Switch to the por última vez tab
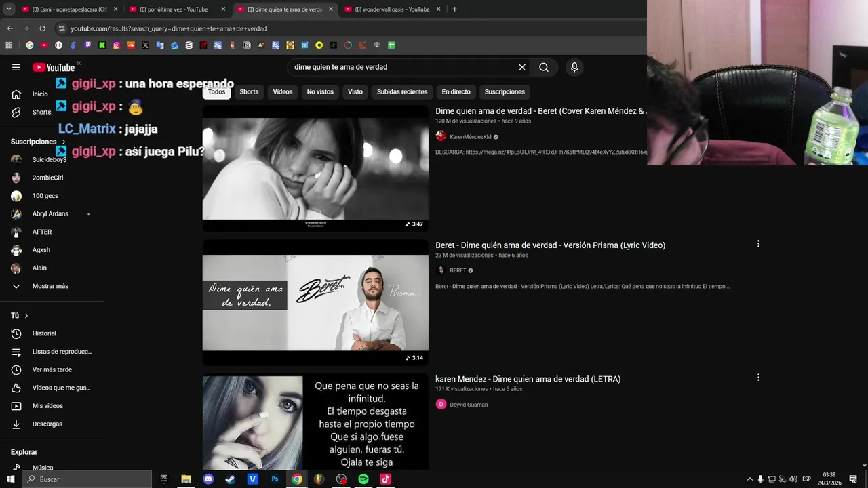This screenshot has height=488, width=868. 178,9
